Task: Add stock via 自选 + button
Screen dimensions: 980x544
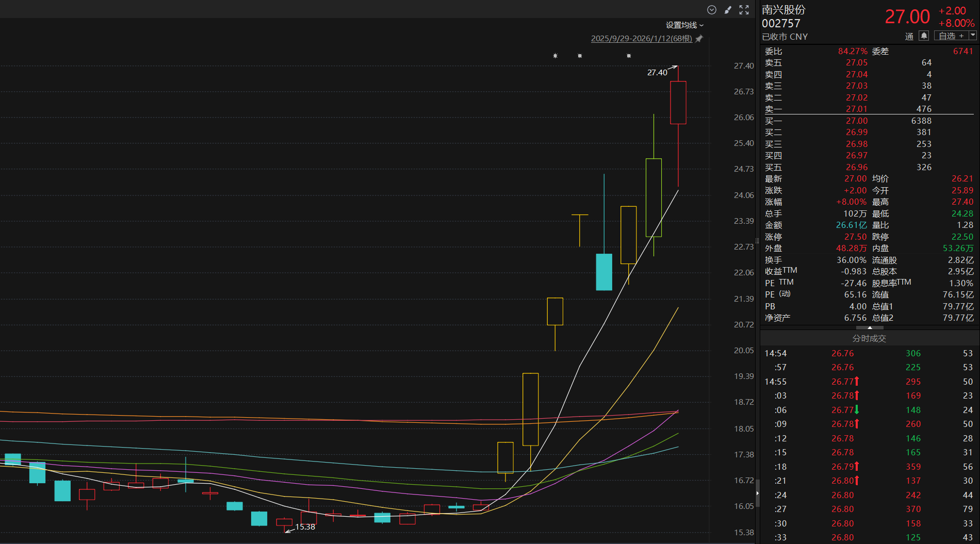Action: pyautogui.click(x=951, y=36)
